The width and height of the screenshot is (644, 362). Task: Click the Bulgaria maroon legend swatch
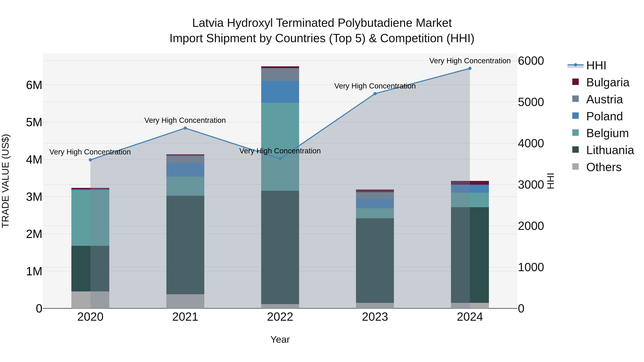pyautogui.click(x=575, y=82)
